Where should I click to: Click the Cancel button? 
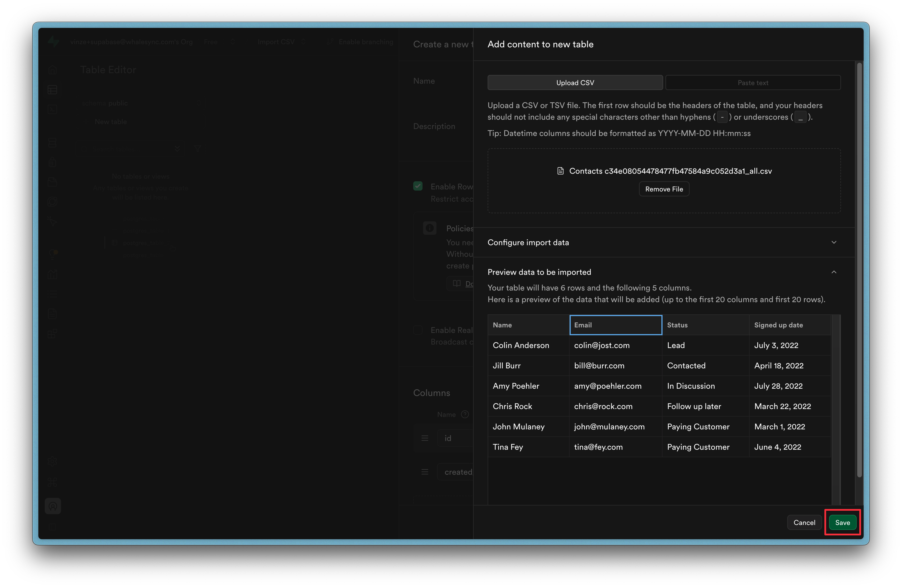point(804,522)
